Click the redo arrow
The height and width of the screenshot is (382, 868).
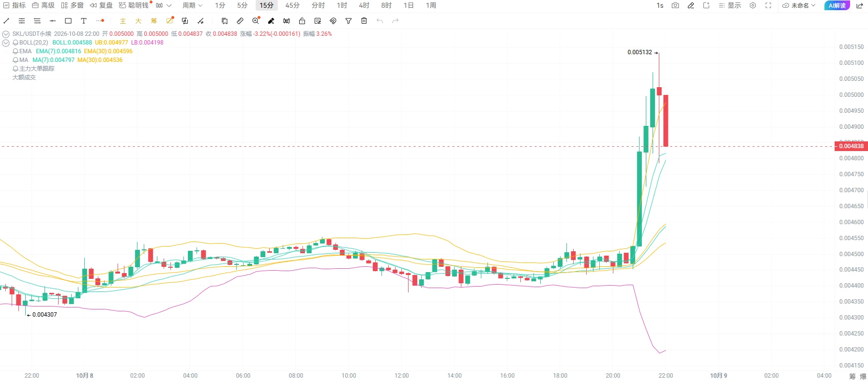[395, 21]
